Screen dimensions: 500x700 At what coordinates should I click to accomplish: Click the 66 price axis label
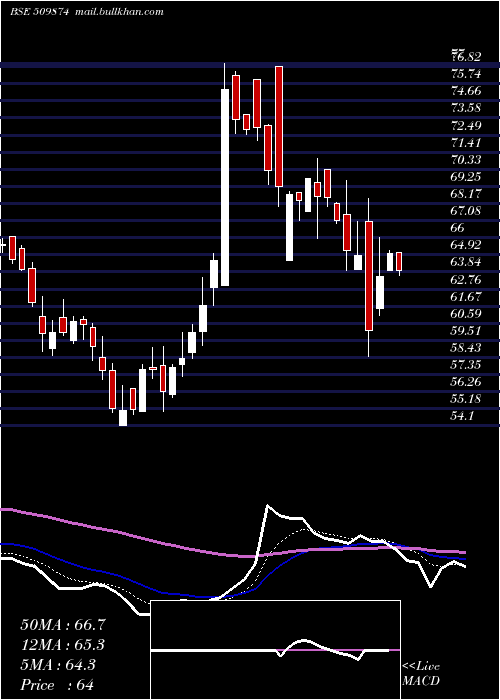tap(458, 228)
